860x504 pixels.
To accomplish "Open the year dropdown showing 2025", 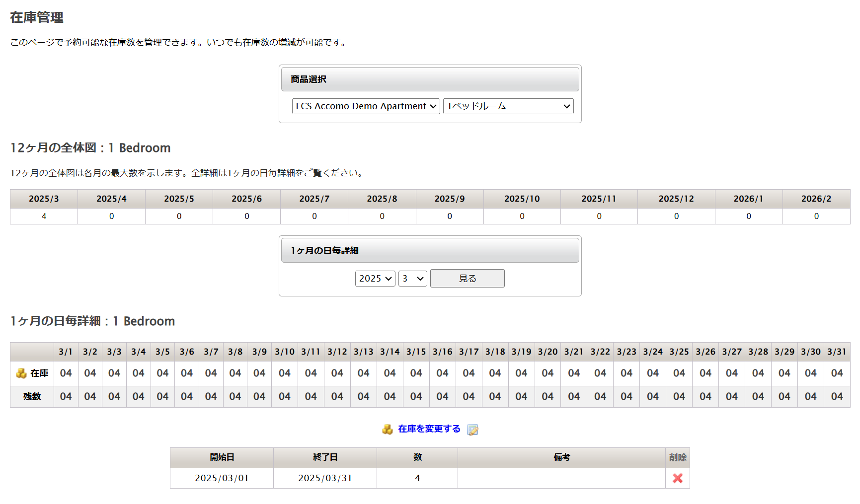I will pyautogui.click(x=375, y=278).
